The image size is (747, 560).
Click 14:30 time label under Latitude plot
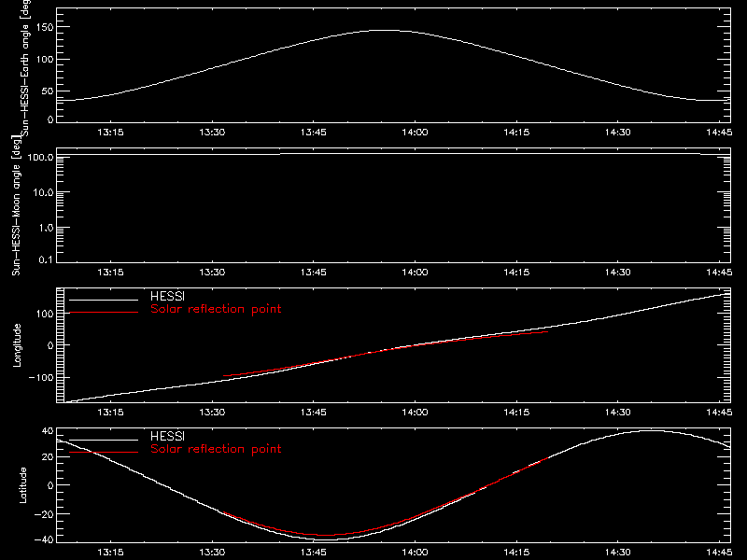click(x=618, y=553)
